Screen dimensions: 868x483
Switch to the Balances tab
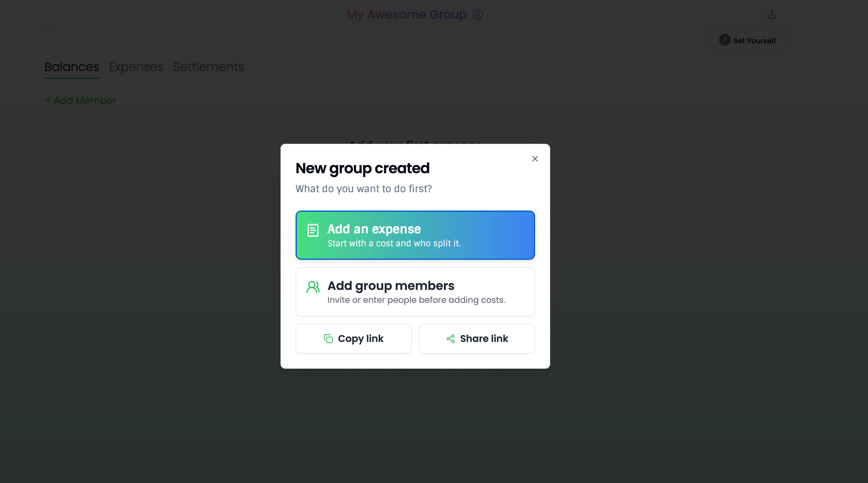[x=72, y=67]
